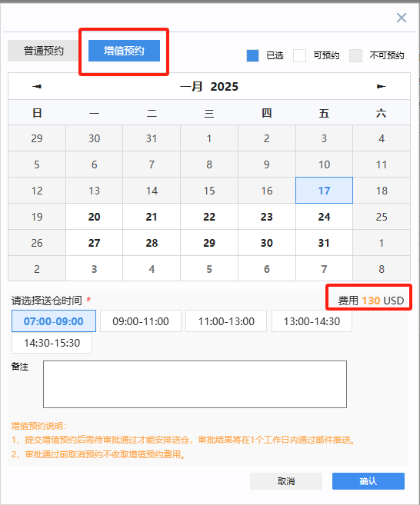Select the 13:00-14:30 time slot
The height and width of the screenshot is (505, 420).
click(x=312, y=321)
